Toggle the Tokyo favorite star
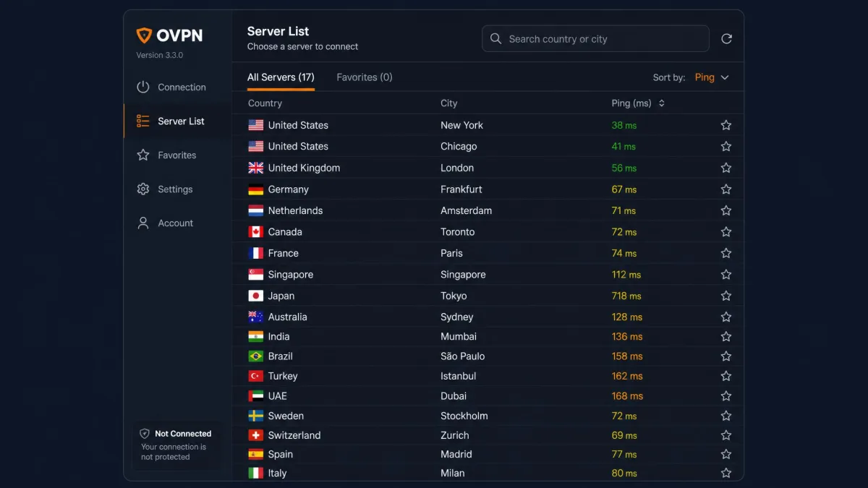The width and height of the screenshot is (868, 488). click(726, 296)
